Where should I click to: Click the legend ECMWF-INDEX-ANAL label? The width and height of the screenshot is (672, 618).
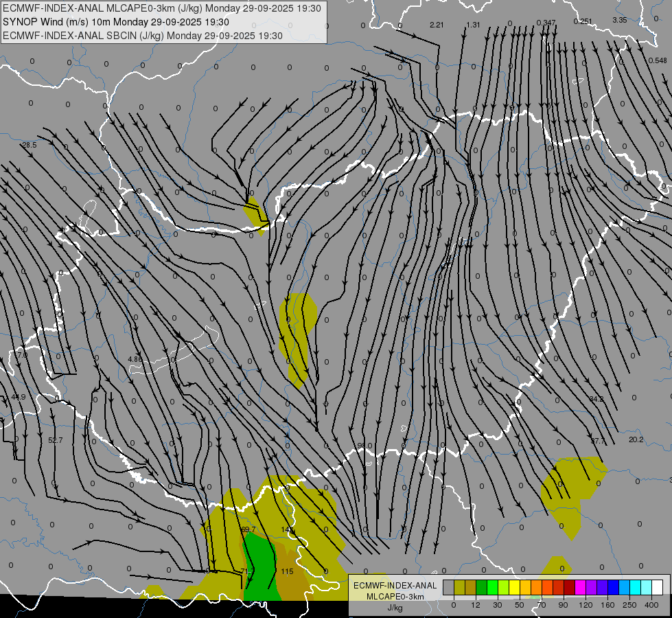click(x=395, y=586)
